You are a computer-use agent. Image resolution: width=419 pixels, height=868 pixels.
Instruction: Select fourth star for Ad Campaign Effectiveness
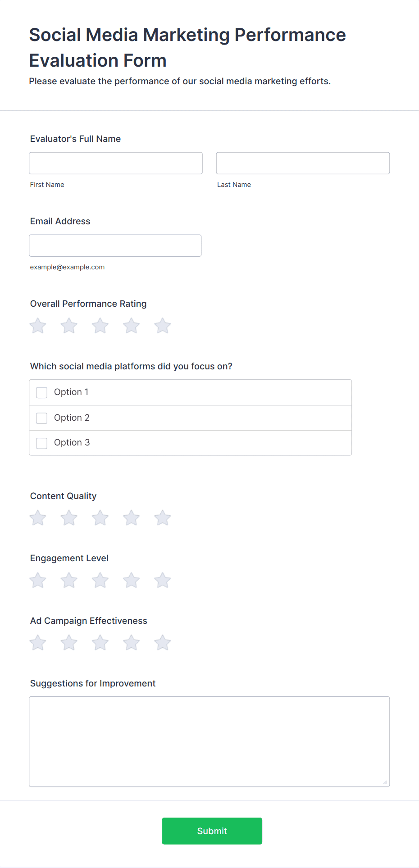tap(132, 643)
